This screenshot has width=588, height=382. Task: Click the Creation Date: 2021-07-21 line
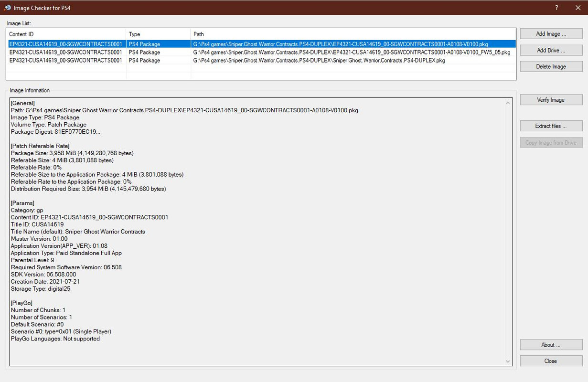[44, 282]
